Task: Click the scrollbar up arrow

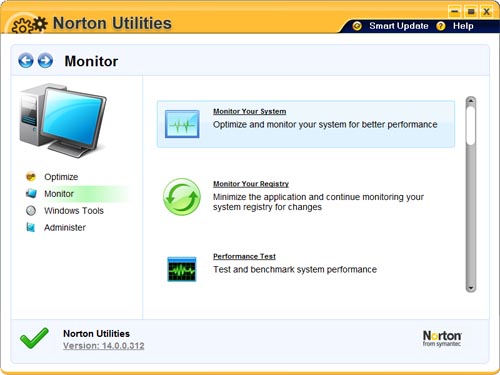Action: coord(471,100)
